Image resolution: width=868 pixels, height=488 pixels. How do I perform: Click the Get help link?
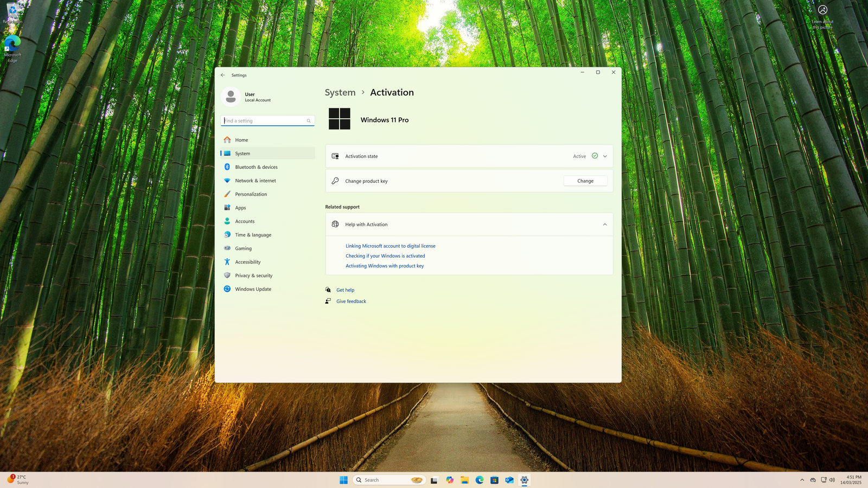[345, 290]
